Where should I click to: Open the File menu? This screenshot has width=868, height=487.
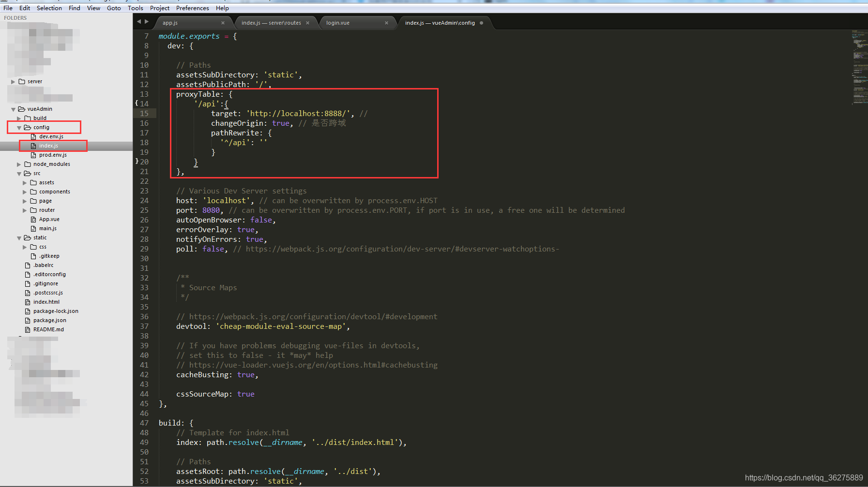8,8
